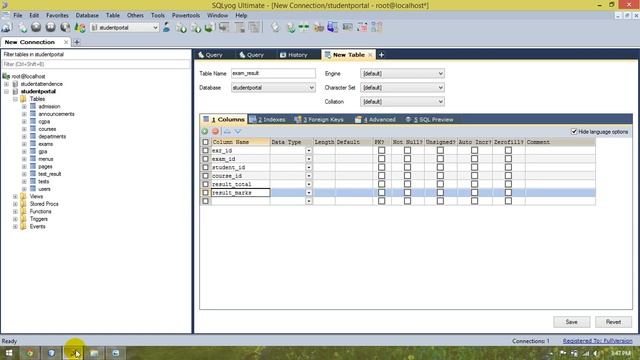Collapse the Tables folder in the tree
This screenshot has width=640, height=360.
[x=15, y=99]
